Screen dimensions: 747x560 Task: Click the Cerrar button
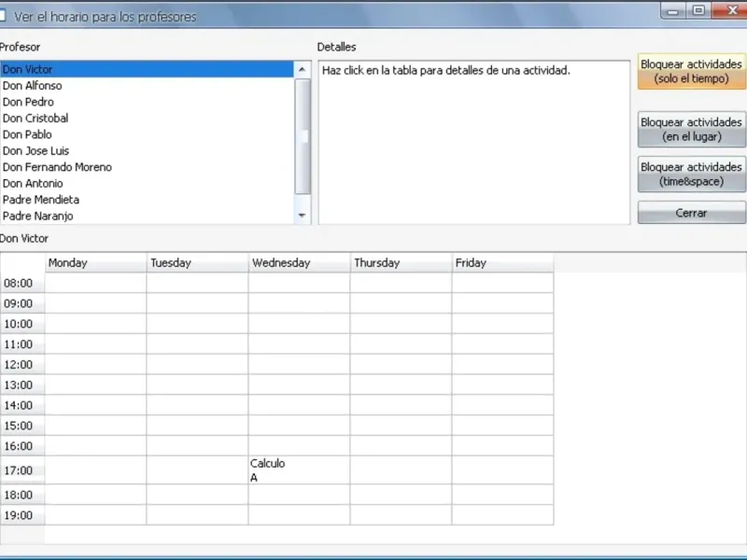tap(691, 213)
